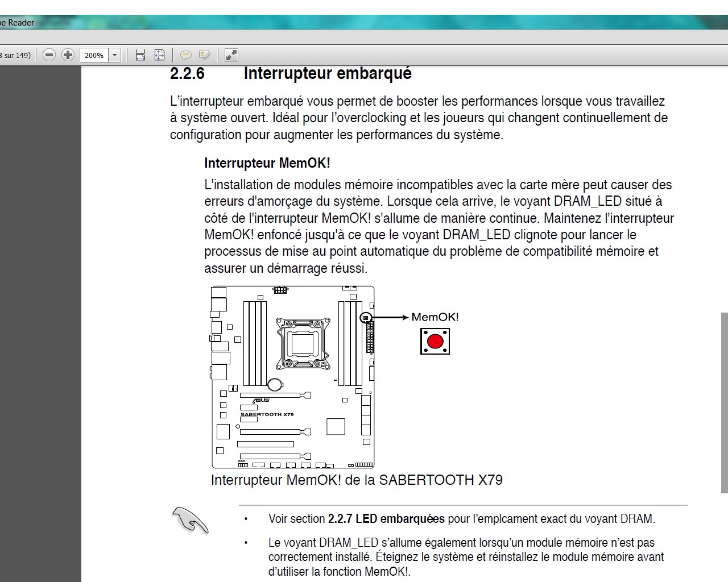Screen dimensions: 728x582
Task: Click the text "2.2.7 LED embarquées"
Action: click(x=386, y=518)
